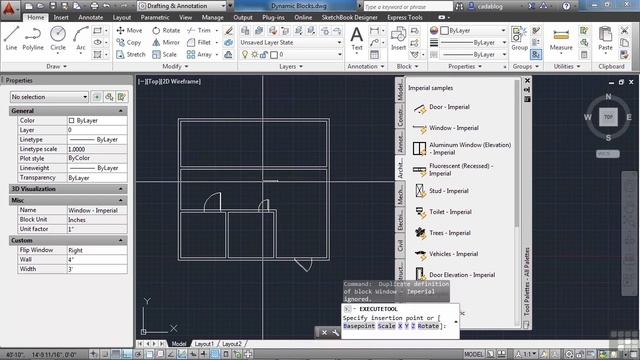Image resolution: width=640 pixels, height=360 pixels.
Task: Expand the Draw panel
Action: pyautogui.click(x=56, y=66)
